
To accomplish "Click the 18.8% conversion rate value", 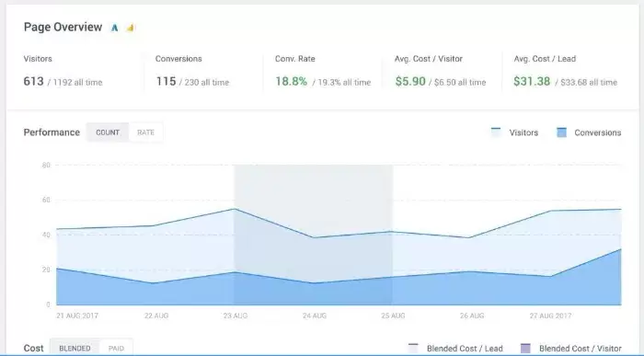I will [292, 81].
